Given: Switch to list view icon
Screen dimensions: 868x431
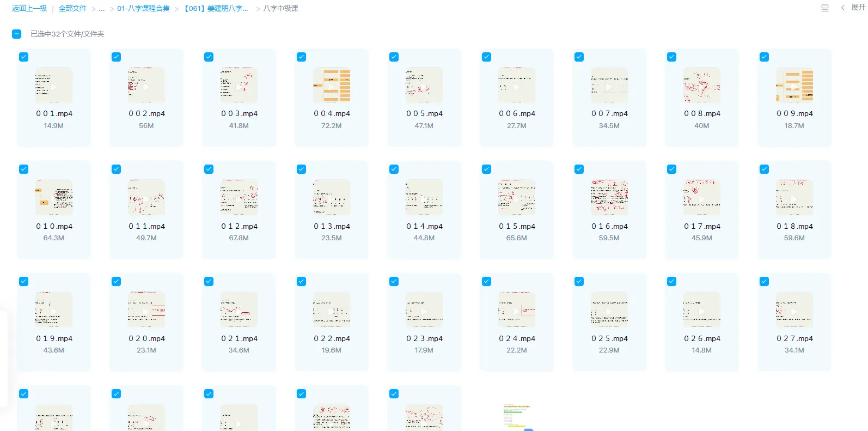Looking at the screenshot, I should [x=825, y=8].
